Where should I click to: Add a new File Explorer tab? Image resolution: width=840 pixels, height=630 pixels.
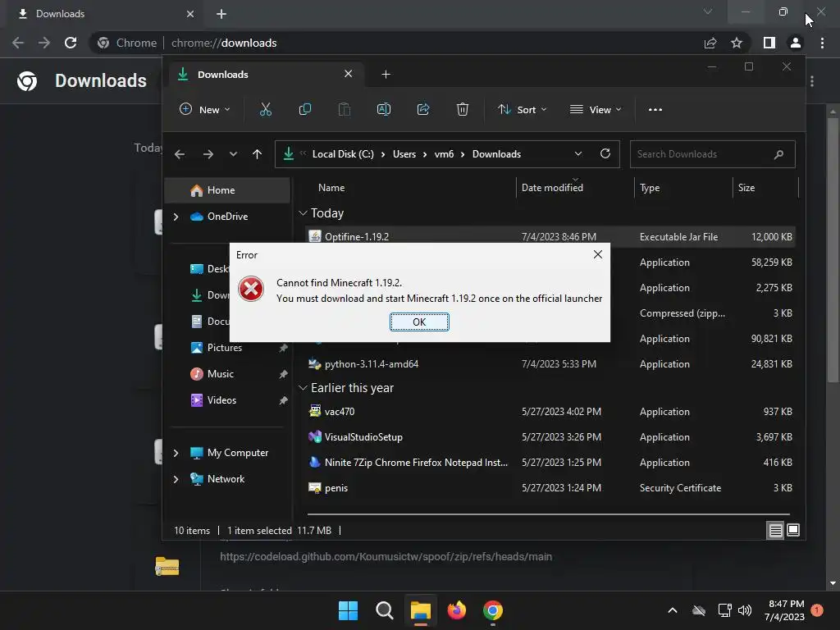pos(386,75)
